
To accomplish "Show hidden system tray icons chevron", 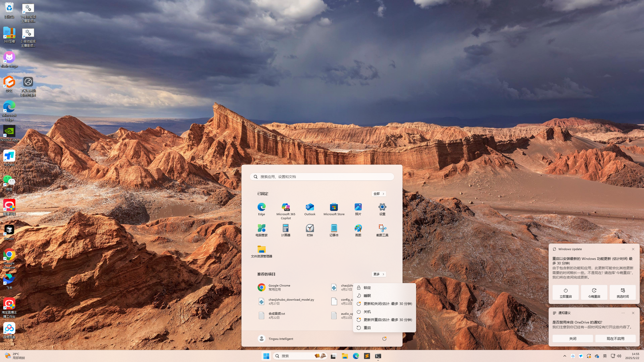I will tap(565, 356).
